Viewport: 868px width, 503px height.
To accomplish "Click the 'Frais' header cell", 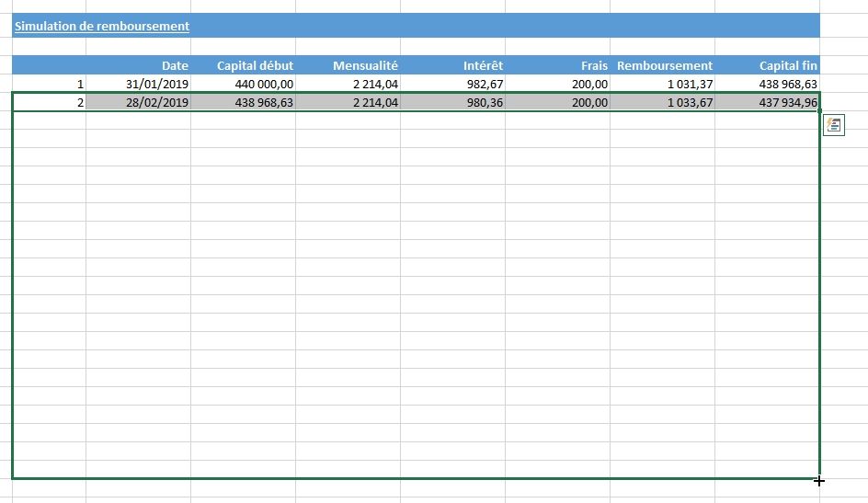I will point(558,65).
